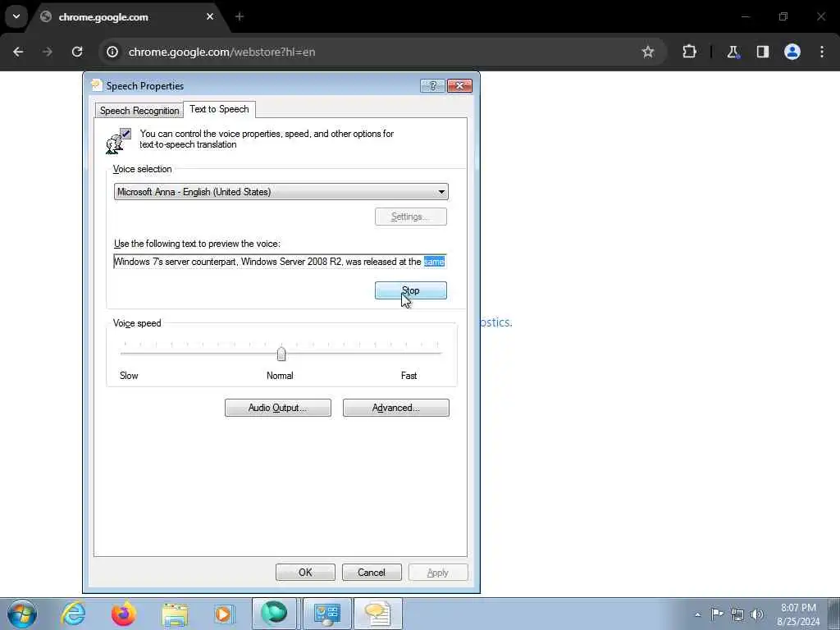Open Chrome's three-dot menu
This screenshot has height=630, width=840.
pyautogui.click(x=822, y=52)
